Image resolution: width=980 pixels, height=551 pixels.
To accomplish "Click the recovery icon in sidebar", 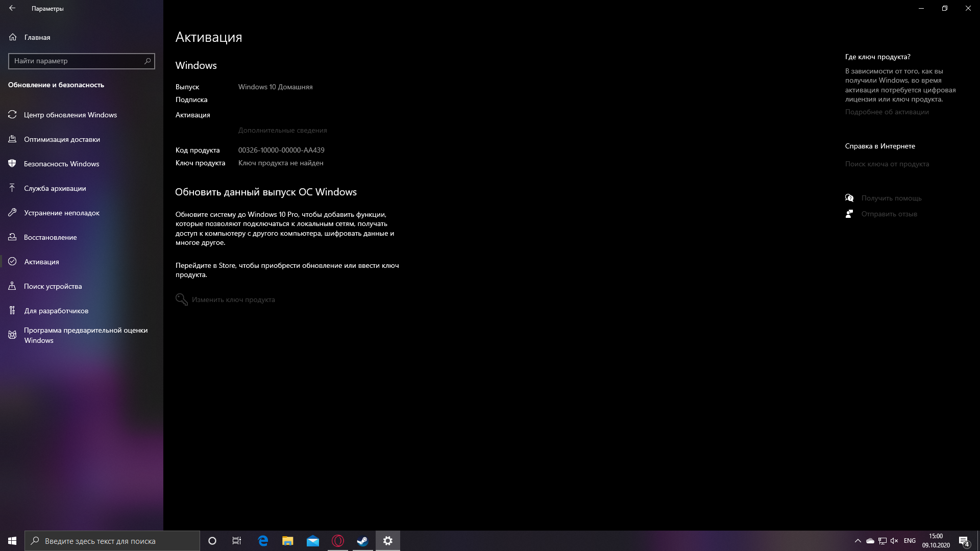I will tap(12, 237).
